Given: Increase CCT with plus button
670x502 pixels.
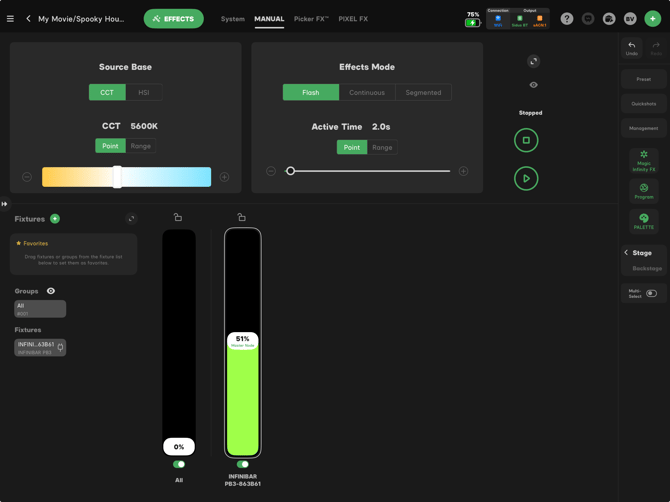Looking at the screenshot, I should (224, 177).
